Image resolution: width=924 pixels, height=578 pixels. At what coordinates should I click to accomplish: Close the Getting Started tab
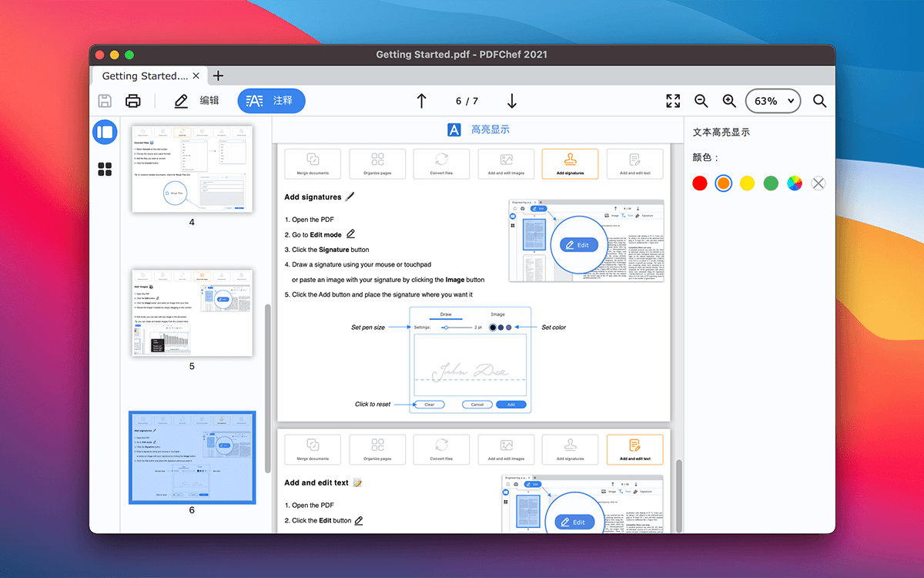[196, 76]
